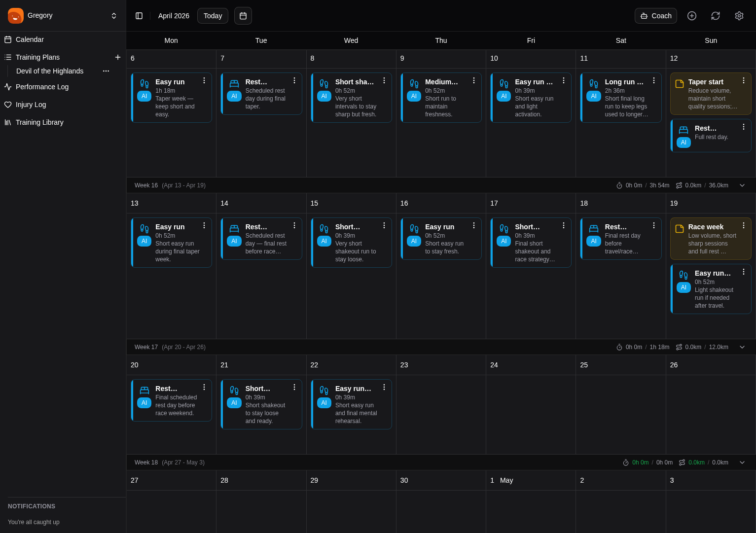756x533 pixels.
Task: Open Devil of the Highlands options menu
Action: point(106,71)
